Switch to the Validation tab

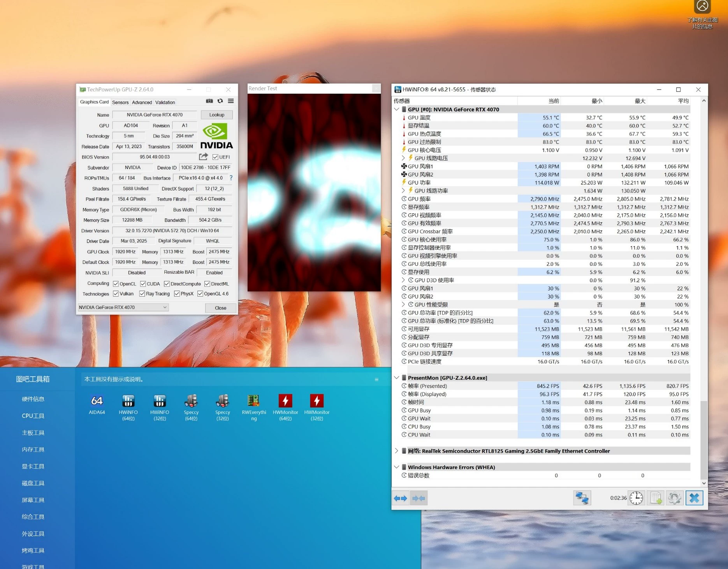tap(165, 102)
